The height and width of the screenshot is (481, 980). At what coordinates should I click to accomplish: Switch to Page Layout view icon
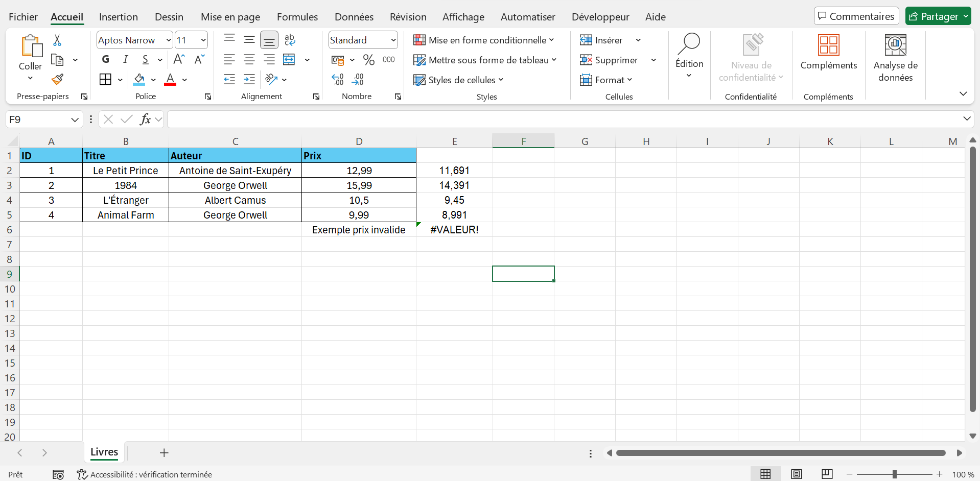pyautogui.click(x=797, y=474)
